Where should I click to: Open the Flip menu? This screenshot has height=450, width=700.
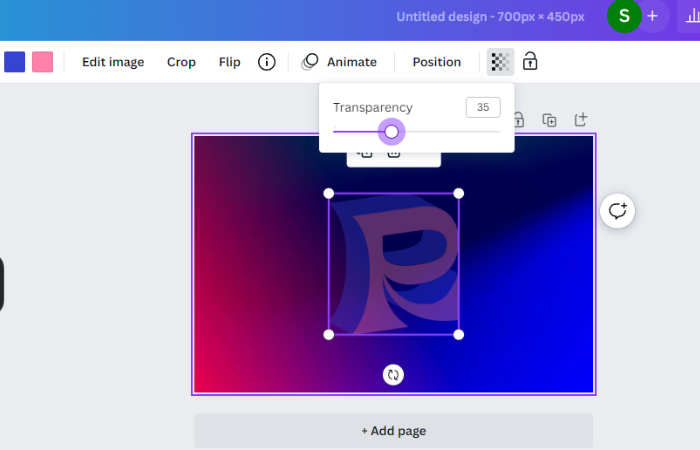click(229, 62)
